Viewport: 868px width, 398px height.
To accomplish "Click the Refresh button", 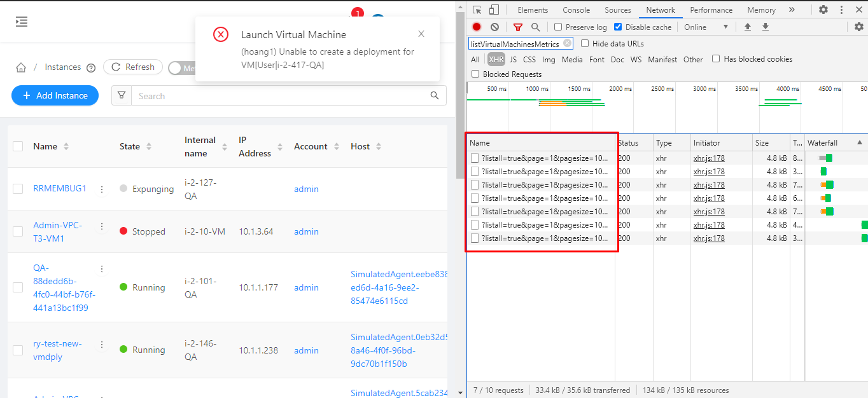I will 133,67.
